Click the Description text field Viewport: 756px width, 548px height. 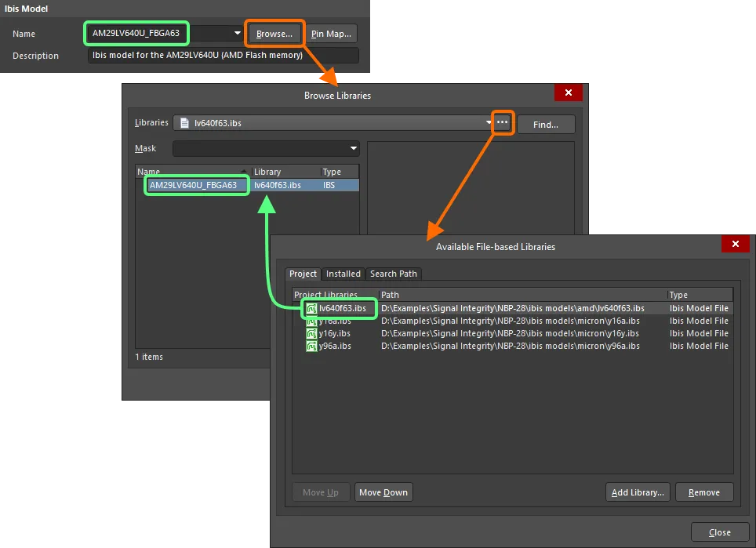click(x=224, y=56)
